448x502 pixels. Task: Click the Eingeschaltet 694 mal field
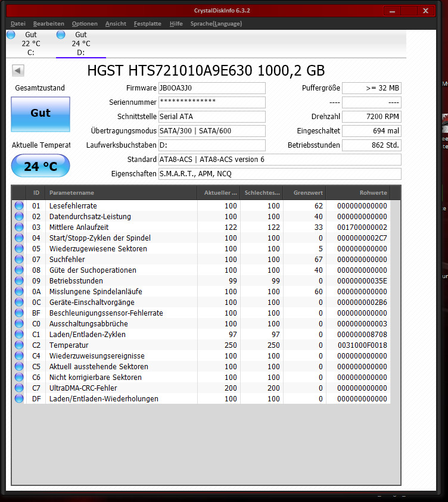coord(372,131)
